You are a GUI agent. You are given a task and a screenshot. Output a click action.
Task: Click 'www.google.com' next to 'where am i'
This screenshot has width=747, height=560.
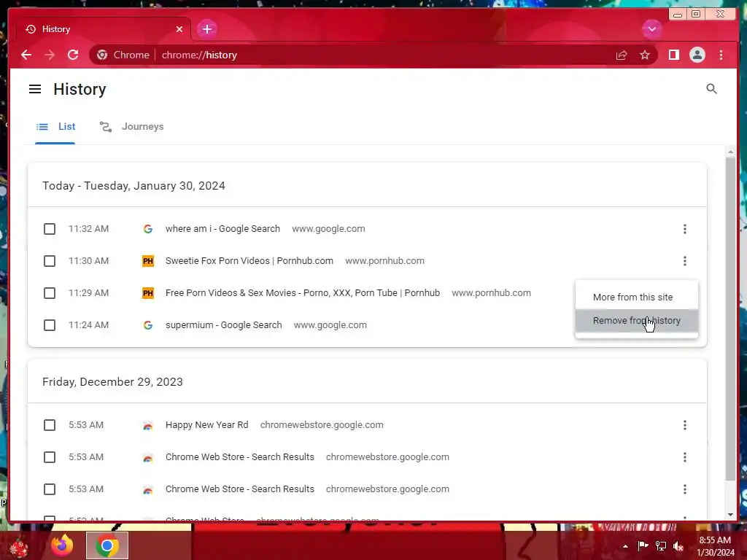tap(328, 228)
